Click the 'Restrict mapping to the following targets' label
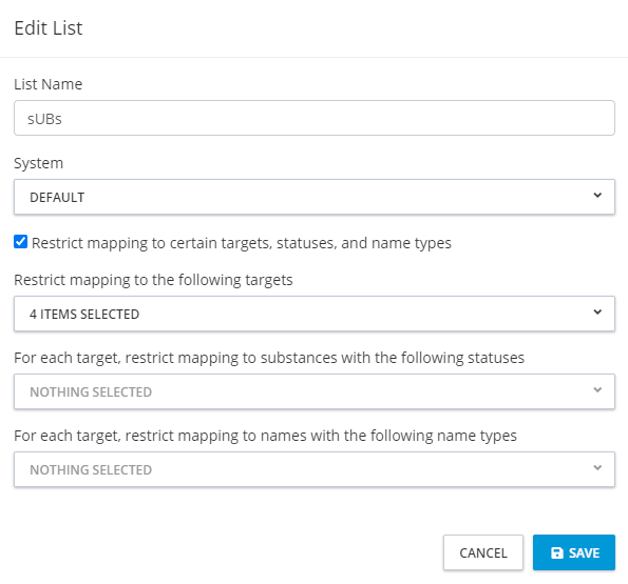This screenshot has height=584, width=628. click(153, 280)
